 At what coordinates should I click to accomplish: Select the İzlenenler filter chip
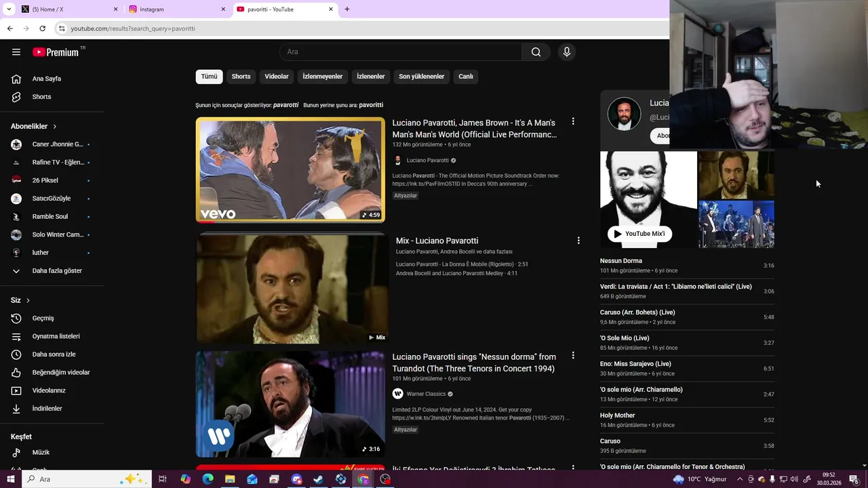coord(371,77)
